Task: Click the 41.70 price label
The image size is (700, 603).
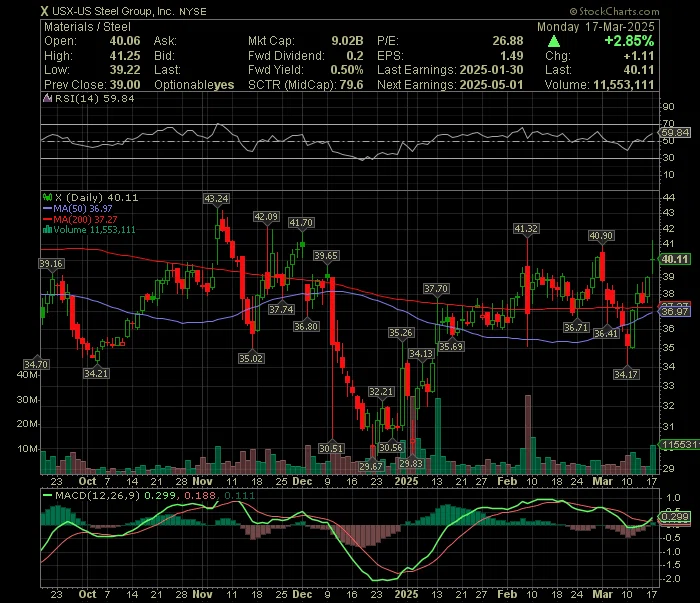Action: tap(301, 223)
